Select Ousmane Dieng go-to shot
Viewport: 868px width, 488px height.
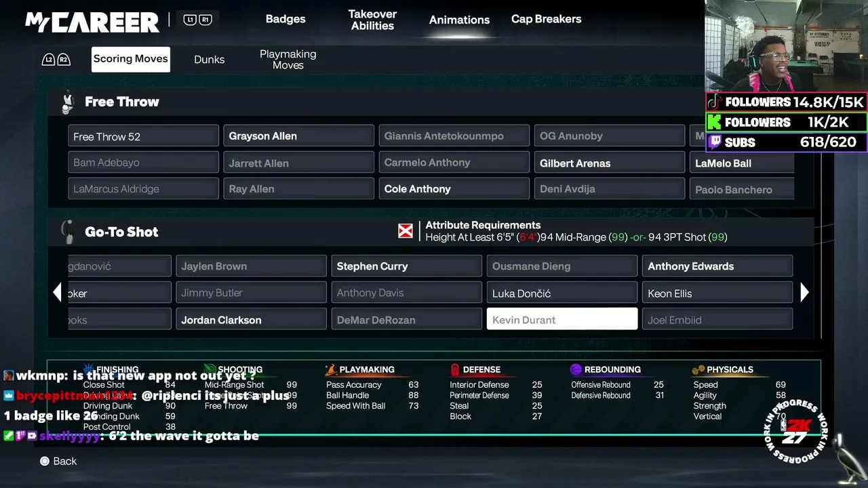click(561, 266)
